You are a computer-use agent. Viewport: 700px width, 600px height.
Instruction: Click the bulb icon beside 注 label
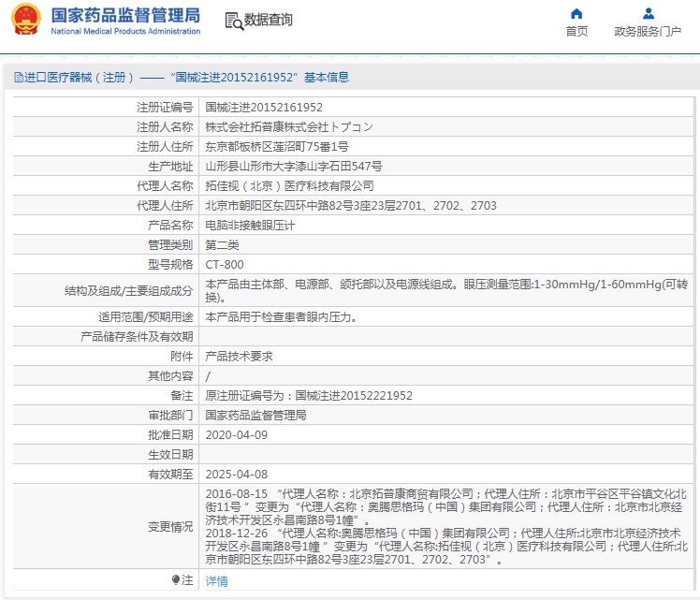click(x=175, y=580)
